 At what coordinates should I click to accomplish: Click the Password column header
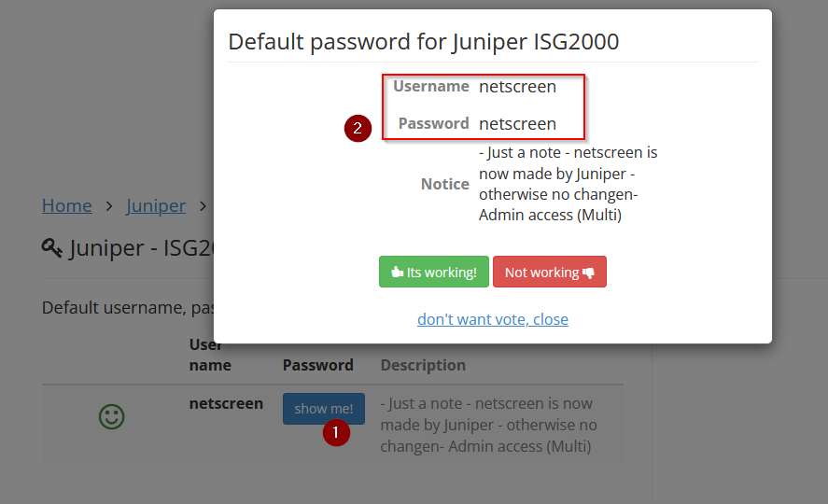click(x=318, y=365)
